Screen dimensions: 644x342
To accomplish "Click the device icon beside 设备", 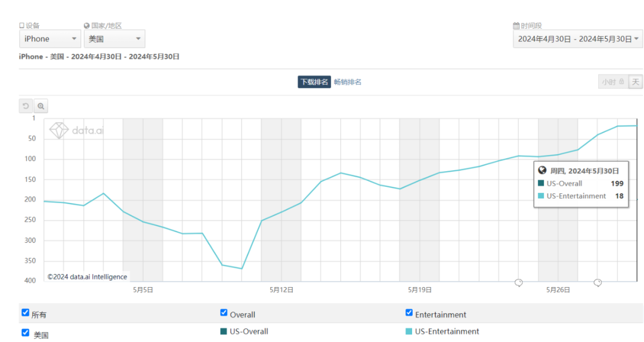I will tap(22, 26).
